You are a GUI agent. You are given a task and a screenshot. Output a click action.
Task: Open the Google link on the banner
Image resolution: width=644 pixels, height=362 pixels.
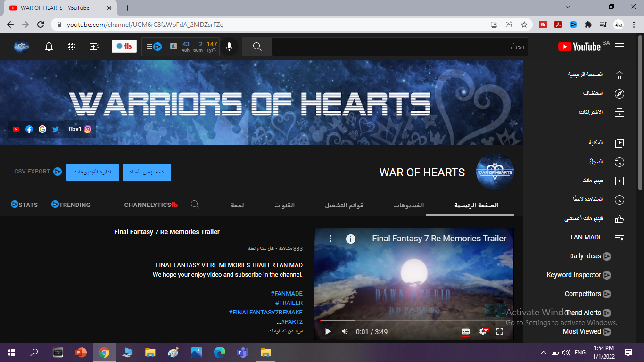[x=42, y=129]
